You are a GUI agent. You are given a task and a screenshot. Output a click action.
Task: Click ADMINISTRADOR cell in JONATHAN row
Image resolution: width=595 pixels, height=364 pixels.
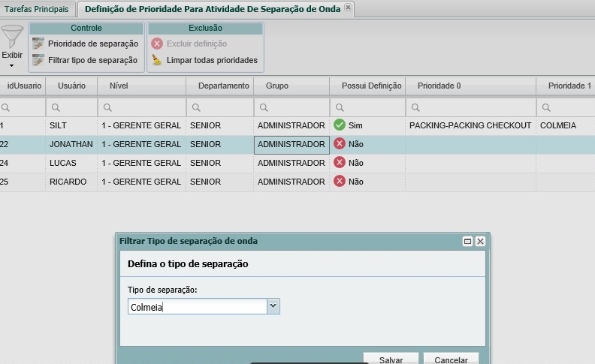coord(291,144)
